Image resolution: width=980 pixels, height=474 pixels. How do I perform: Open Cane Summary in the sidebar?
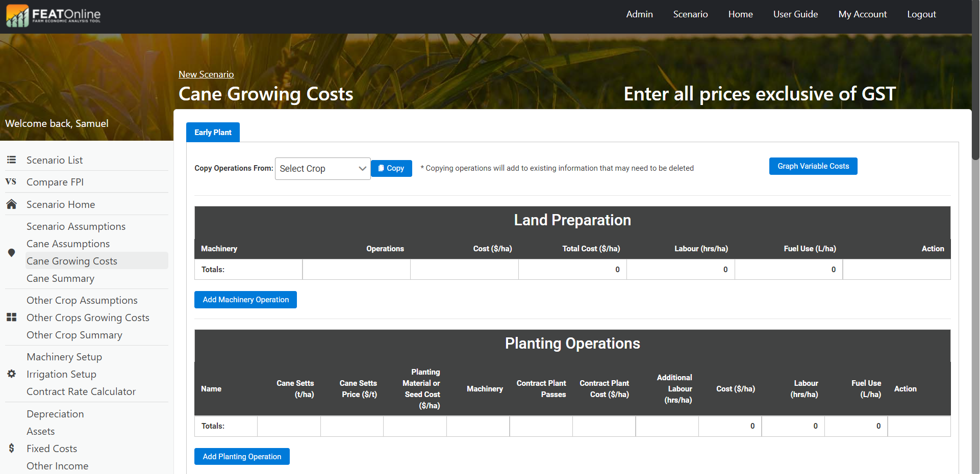[60, 279]
